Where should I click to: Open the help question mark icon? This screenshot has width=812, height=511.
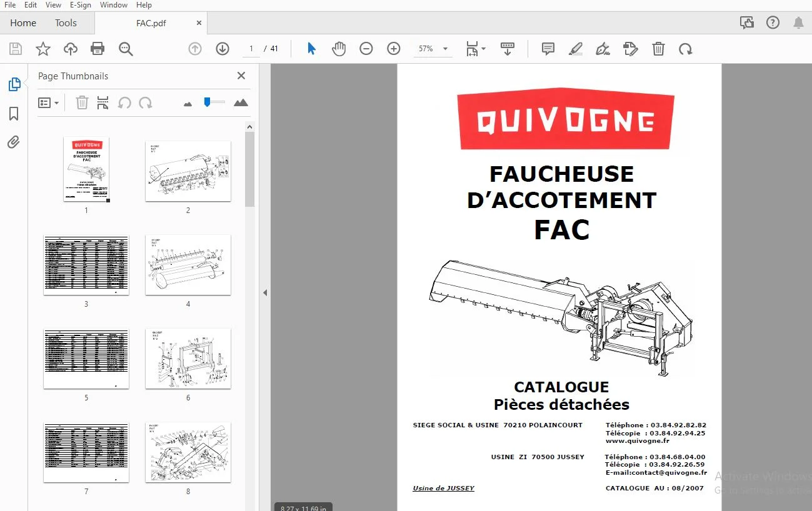pos(773,23)
